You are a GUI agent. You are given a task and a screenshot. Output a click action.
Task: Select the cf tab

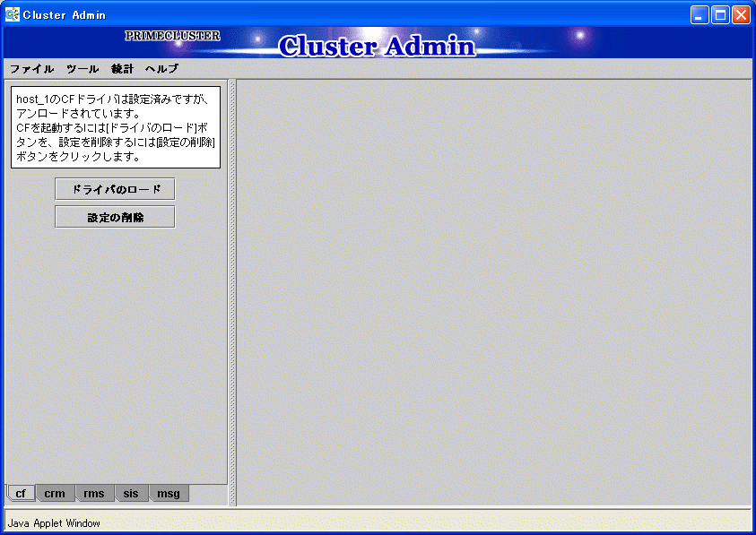(x=21, y=494)
